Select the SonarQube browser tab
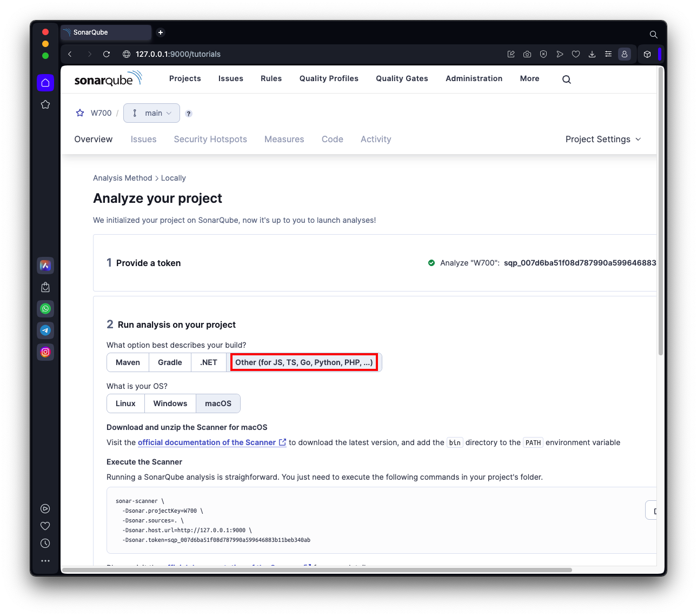Viewport: 697px width, 616px height. pyautogui.click(x=106, y=32)
